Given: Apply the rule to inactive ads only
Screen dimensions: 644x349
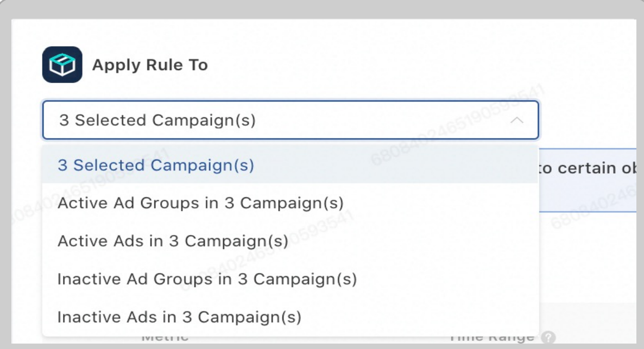Looking at the screenshot, I should 179,316.
